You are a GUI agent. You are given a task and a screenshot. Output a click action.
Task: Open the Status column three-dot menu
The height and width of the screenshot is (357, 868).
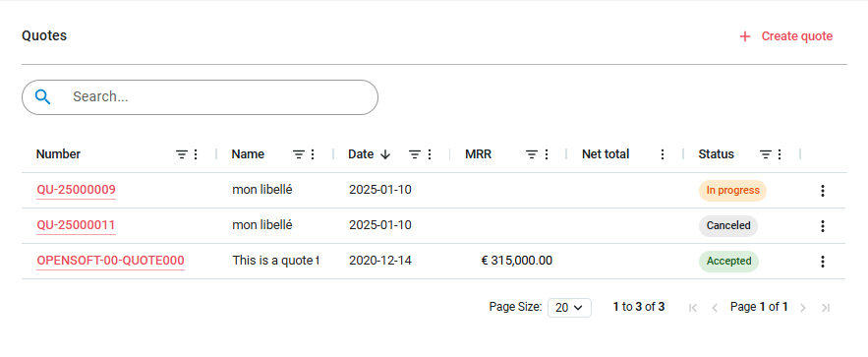click(x=780, y=154)
